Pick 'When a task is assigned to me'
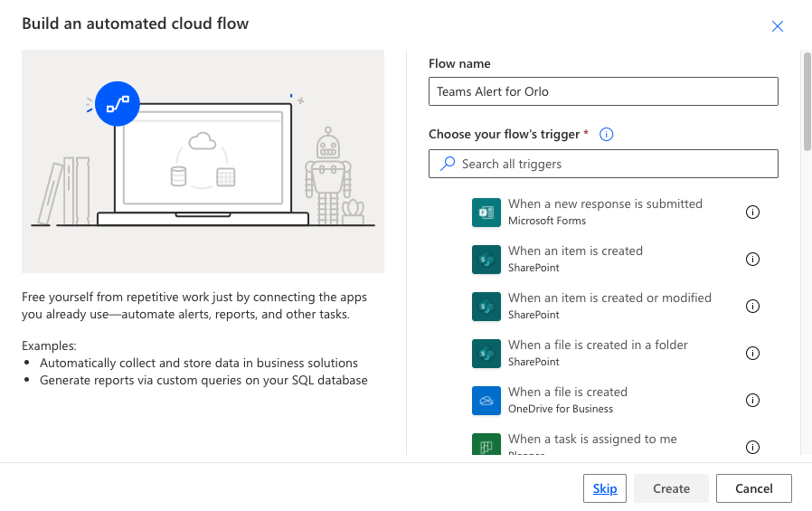Viewport: 812px width, 511px height. (592, 440)
